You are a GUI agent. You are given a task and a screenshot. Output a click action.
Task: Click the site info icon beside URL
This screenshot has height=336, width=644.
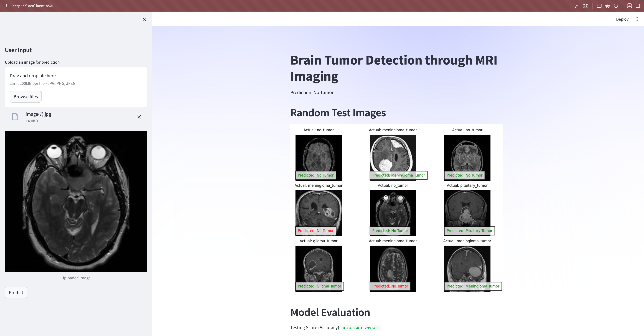[x=7, y=6]
